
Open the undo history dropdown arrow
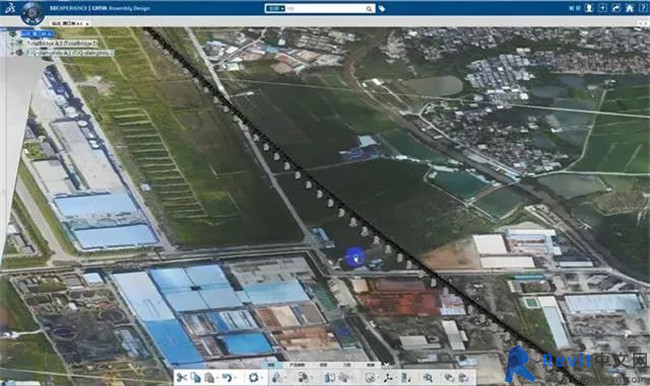pyautogui.click(x=235, y=378)
